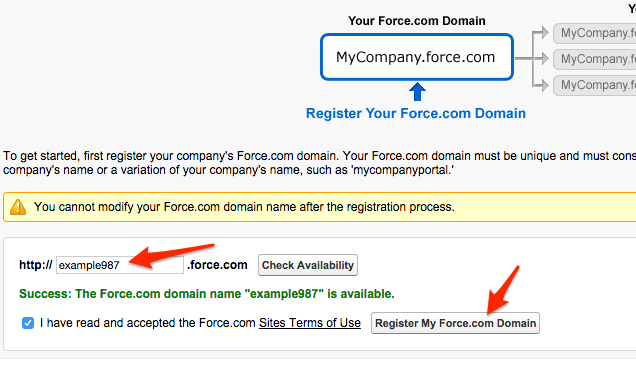Click the Your Force.com Domain title
Viewport: 636px width, 372px height.
coord(417,21)
